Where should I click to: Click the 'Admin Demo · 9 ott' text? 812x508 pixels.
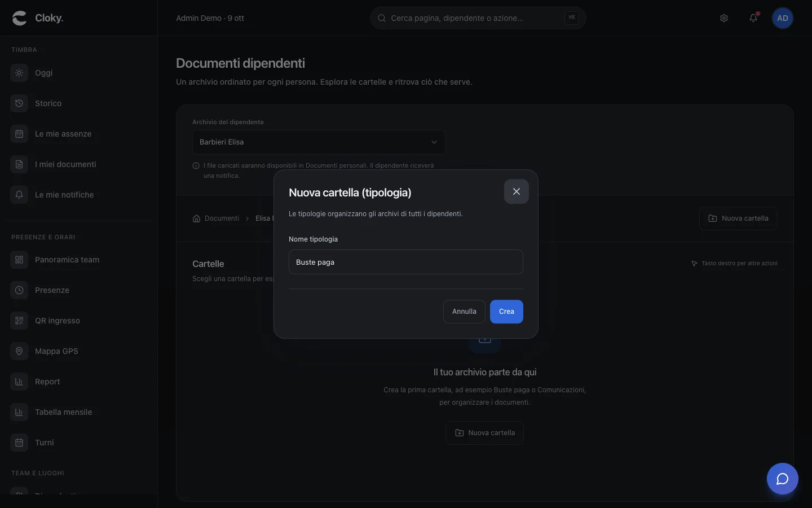pyautogui.click(x=210, y=18)
